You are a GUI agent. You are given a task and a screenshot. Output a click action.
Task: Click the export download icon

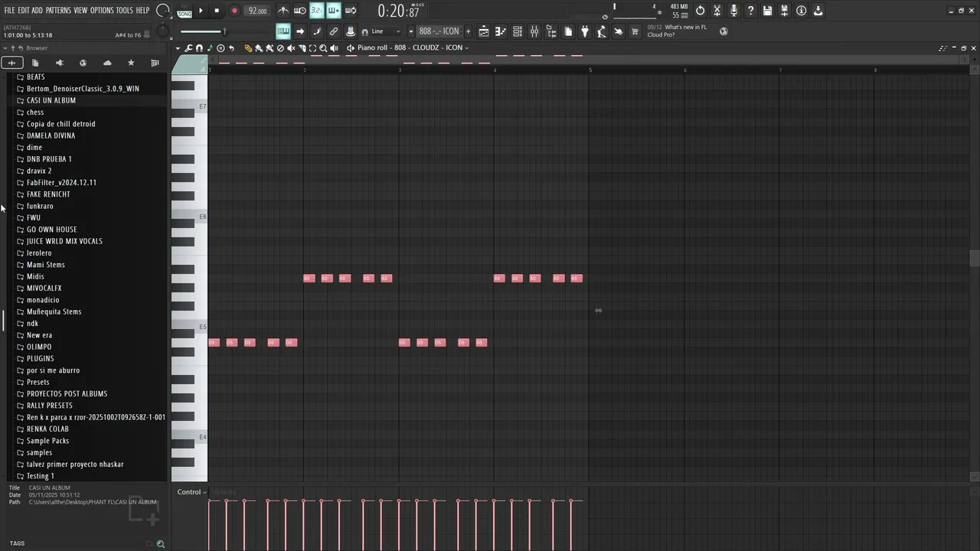[818, 11]
